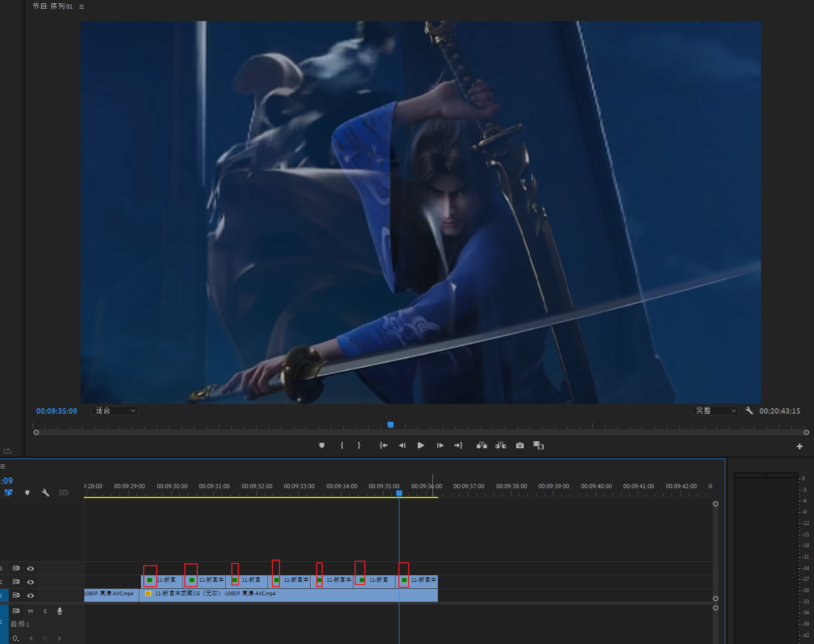Screen dimensions: 814x644
Task: Click the Go to In point button
Action: (383, 446)
